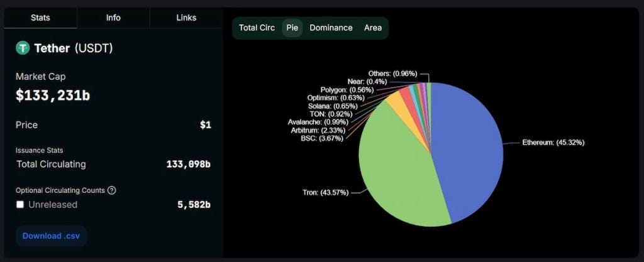Select the Solana: (0.65%) label
Viewport: 644px width, 262px height.
tap(333, 106)
